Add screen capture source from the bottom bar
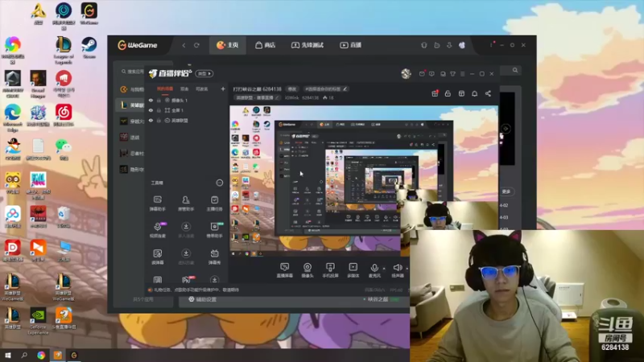Screen dimensions: 644x362 (284, 270)
